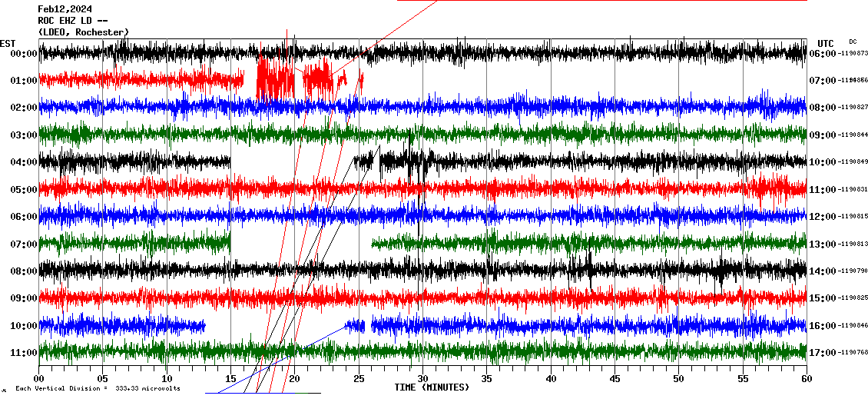Click the 06:00 UTC row label
Image resolution: width=868 pixels, height=399 pixels.
[821, 54]
